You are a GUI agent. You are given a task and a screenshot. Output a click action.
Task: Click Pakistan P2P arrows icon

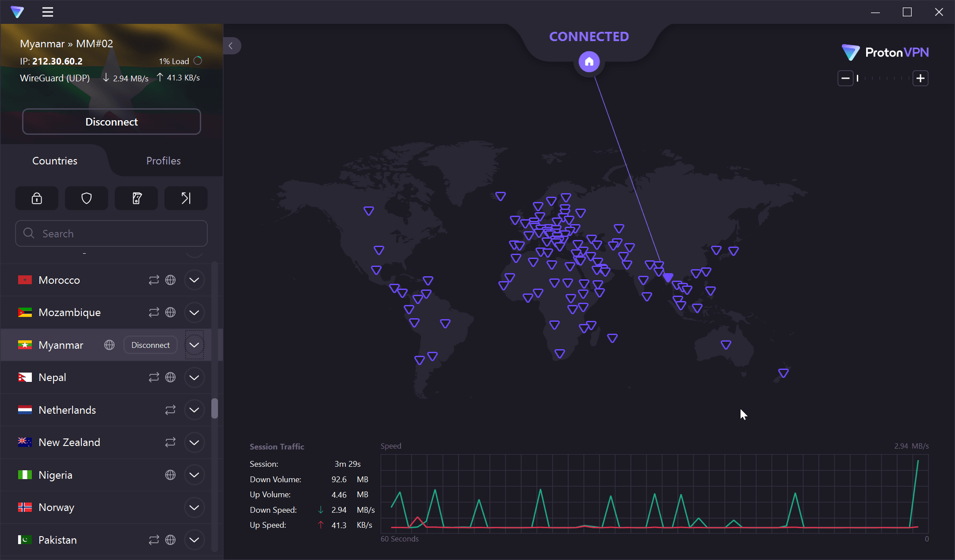153,540
